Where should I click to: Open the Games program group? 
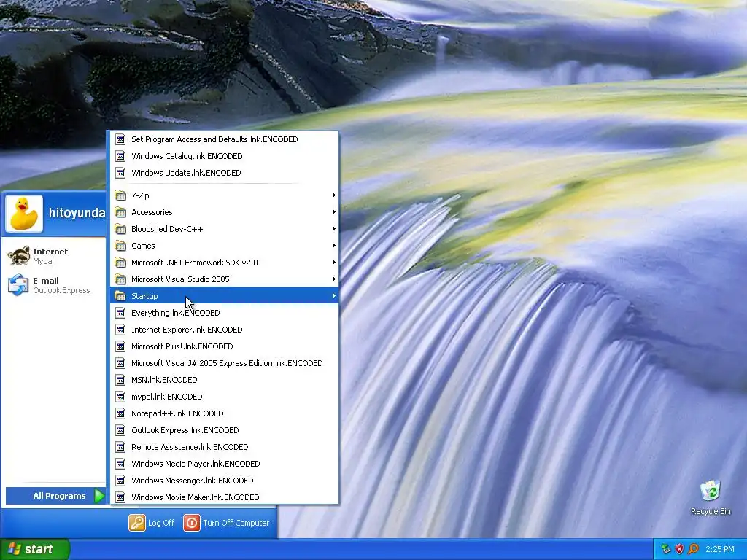click(225, 246)
